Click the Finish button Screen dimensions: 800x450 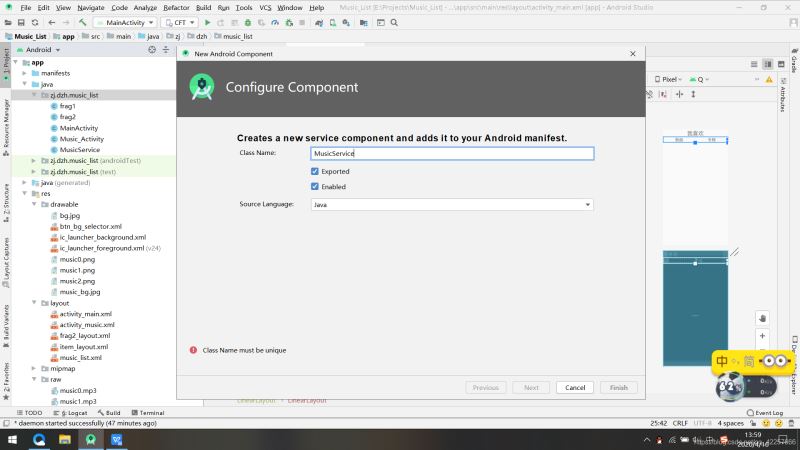(x=618, y=387)
